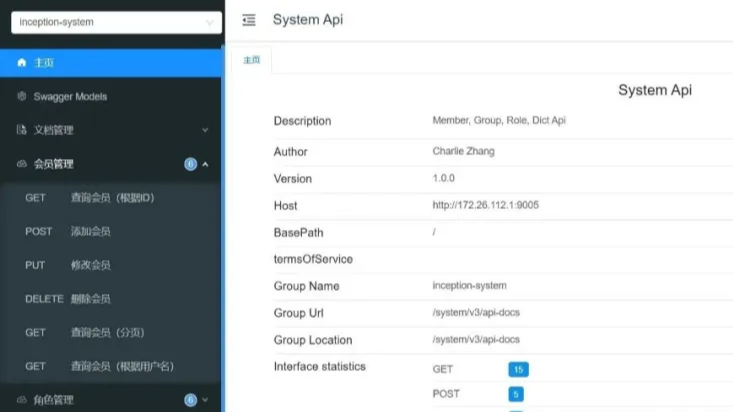Click the Swagger Models icon

tap(22, 96)
